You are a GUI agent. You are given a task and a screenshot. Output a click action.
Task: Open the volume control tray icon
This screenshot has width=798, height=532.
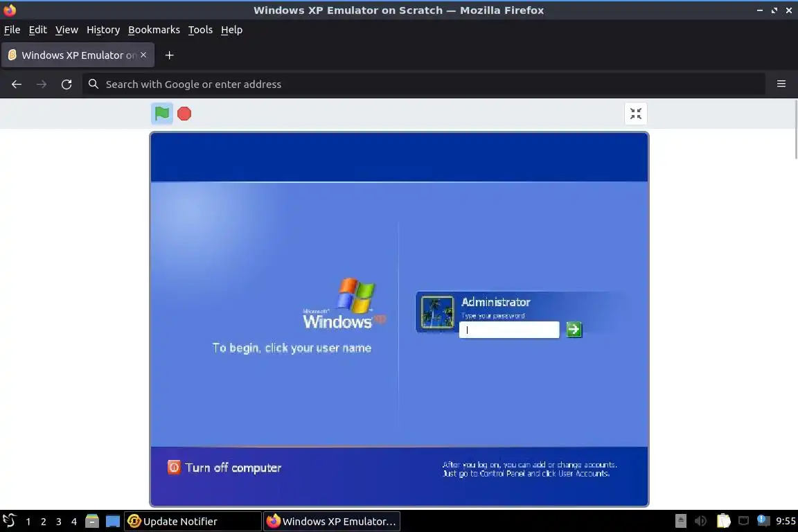coord(701,521)
